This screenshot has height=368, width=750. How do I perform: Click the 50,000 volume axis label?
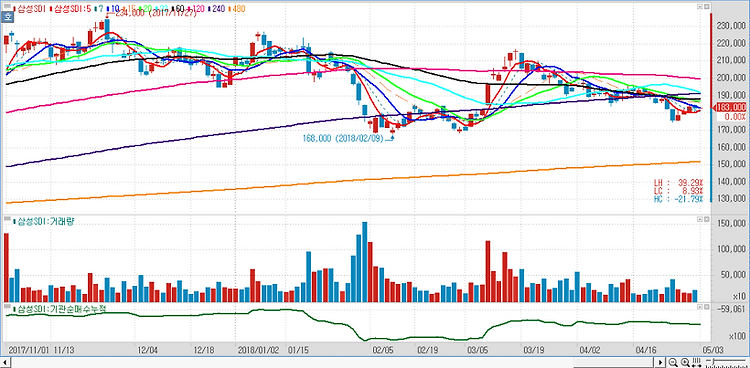coord(733,275)
